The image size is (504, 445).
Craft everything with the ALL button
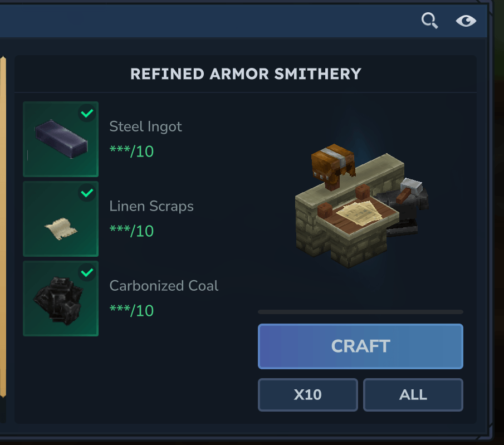[413, 395]
